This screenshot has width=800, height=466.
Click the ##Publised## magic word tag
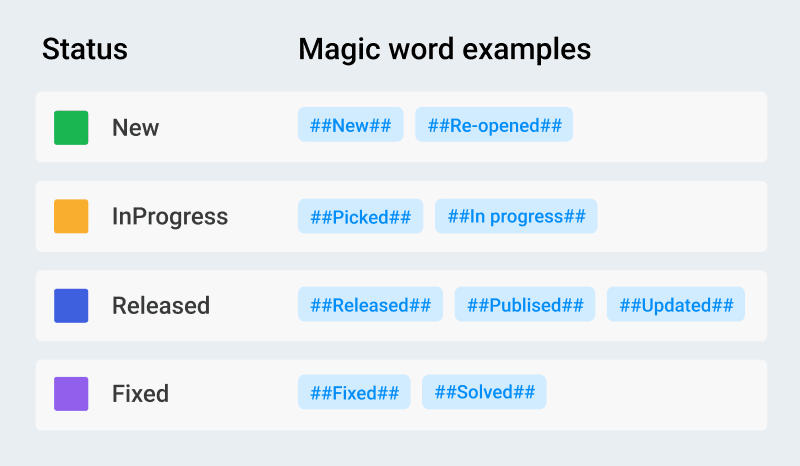524,305
